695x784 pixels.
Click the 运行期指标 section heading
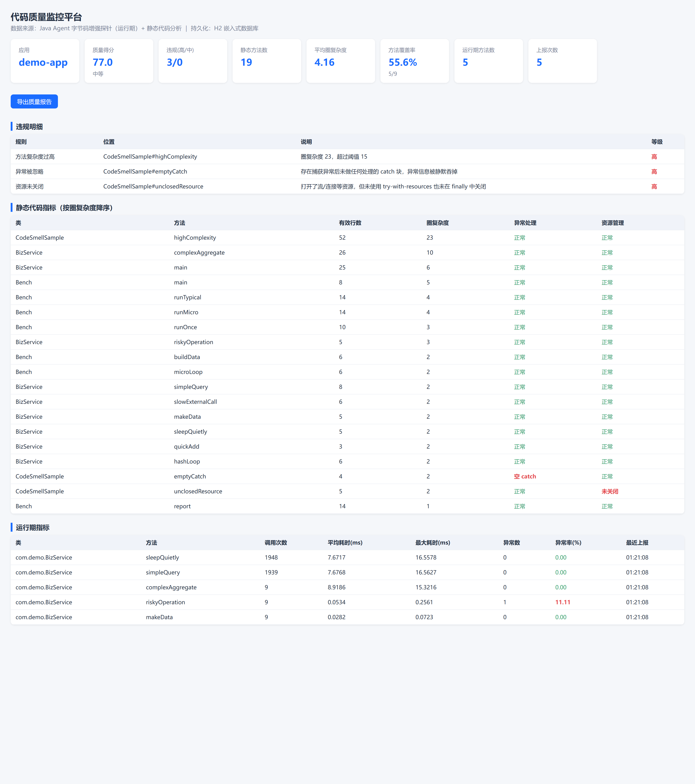click(33, 527)
